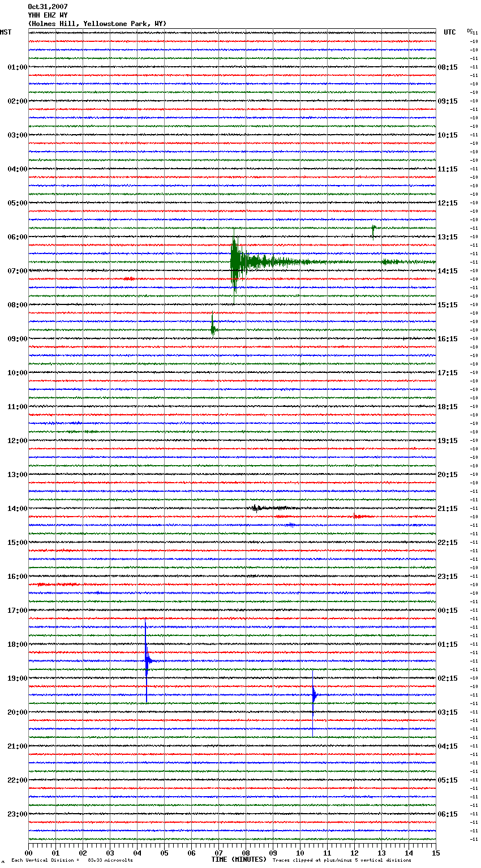Select the "21:00" MST row label
The image size is (481, 868).
(x=18, y=746)
